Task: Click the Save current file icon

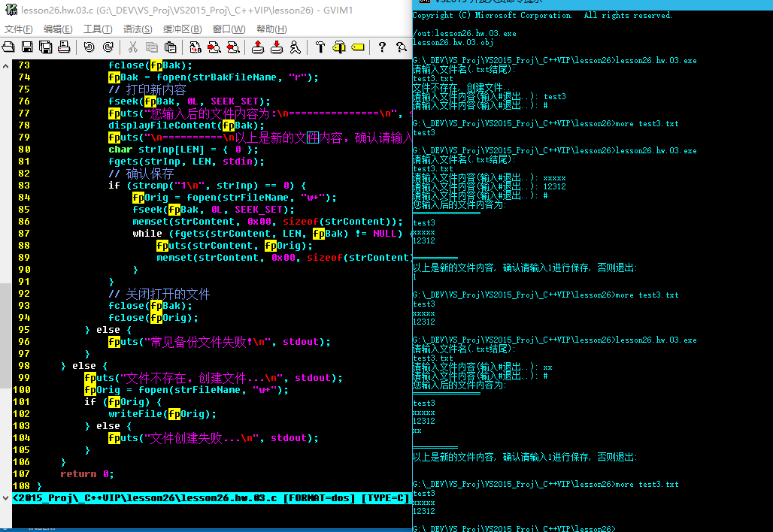Action: 27,47
